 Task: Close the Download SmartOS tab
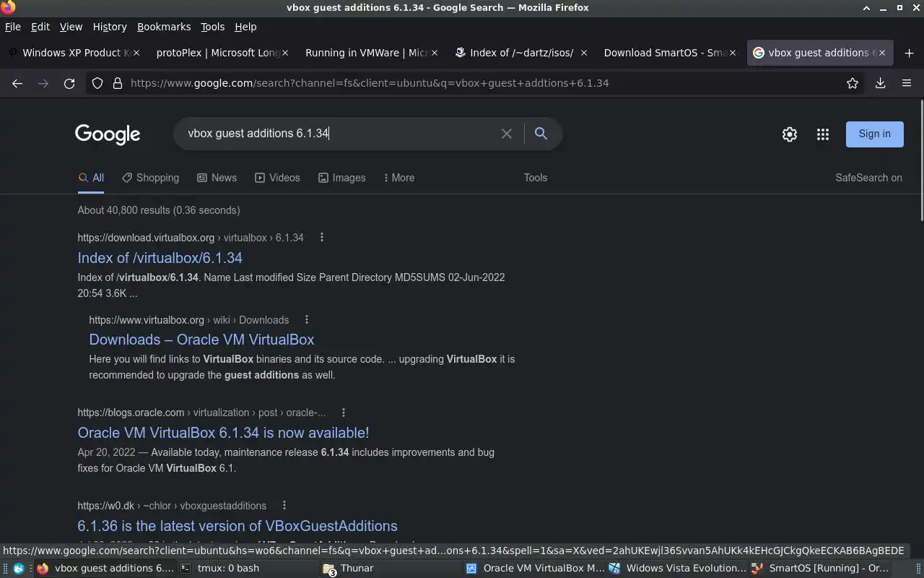pos(733,53)
